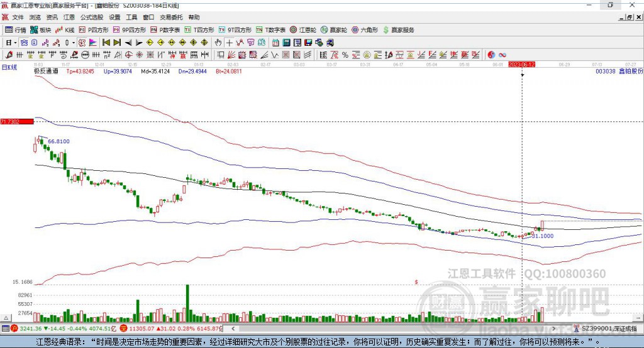Click the leftmost yellow diamond arrow icon
The image size is (644, 348).
[x=150, y=43]
